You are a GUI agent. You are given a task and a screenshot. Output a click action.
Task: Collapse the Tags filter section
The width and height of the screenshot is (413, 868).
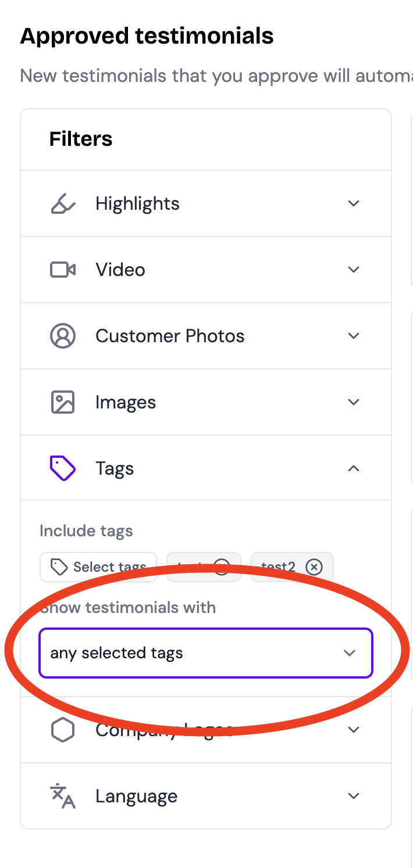tap(354, 468)
